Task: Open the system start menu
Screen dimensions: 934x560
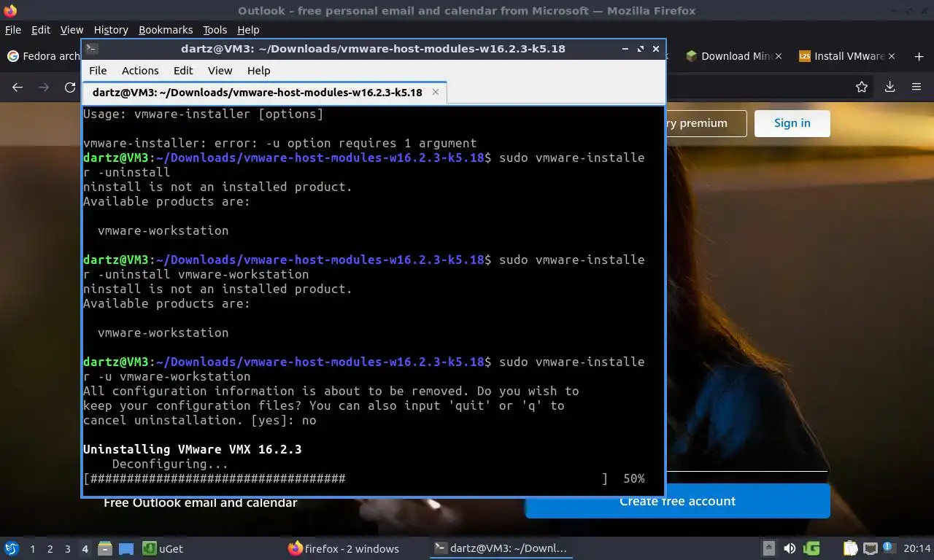Action: [x=12, y=548]
